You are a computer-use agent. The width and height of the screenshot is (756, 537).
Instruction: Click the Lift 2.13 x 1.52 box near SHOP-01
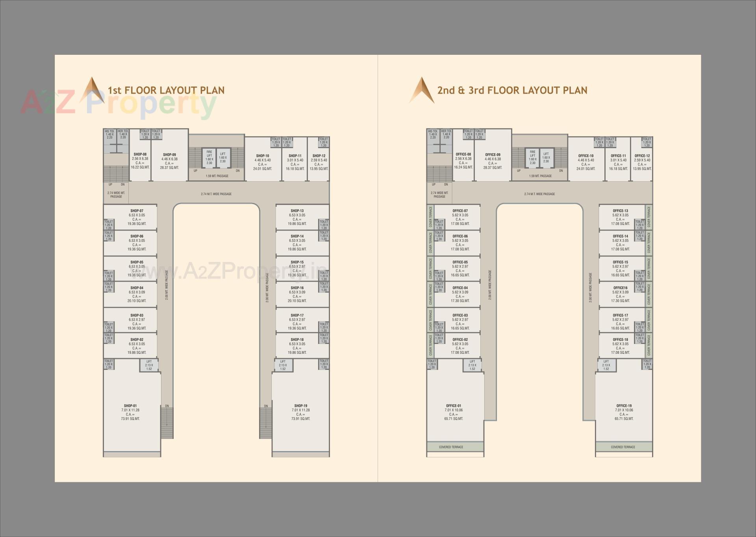point(149,365)
